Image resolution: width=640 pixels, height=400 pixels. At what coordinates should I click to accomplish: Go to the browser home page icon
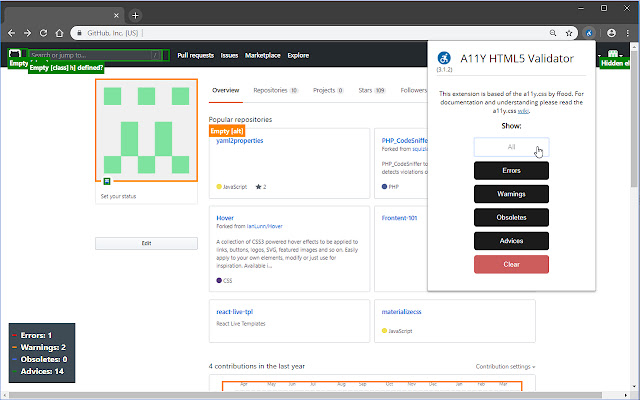pyautogui.click(x=60, y=33)
